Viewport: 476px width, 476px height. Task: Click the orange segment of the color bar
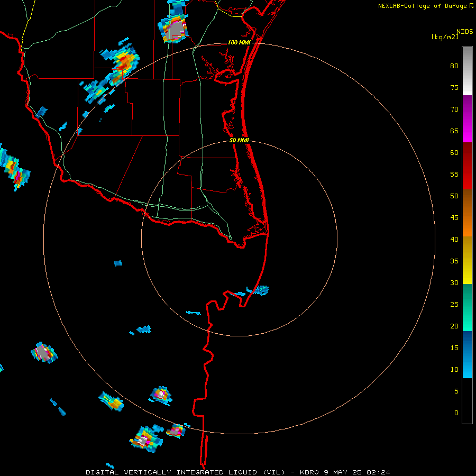coord(467,213)
